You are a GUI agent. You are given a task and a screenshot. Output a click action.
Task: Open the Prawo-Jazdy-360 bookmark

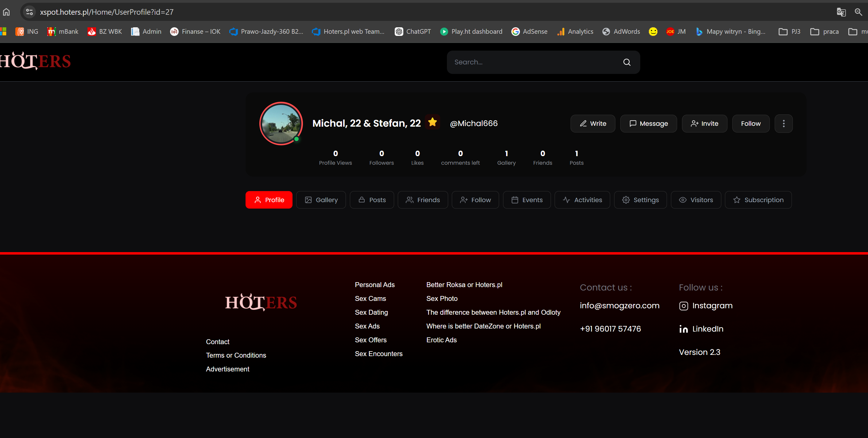(x=266, y=32)
